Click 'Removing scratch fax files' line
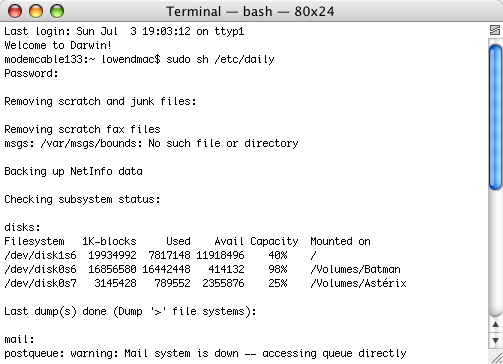The width and height of the screenshot is (503, 364). (x=82, y=129)
